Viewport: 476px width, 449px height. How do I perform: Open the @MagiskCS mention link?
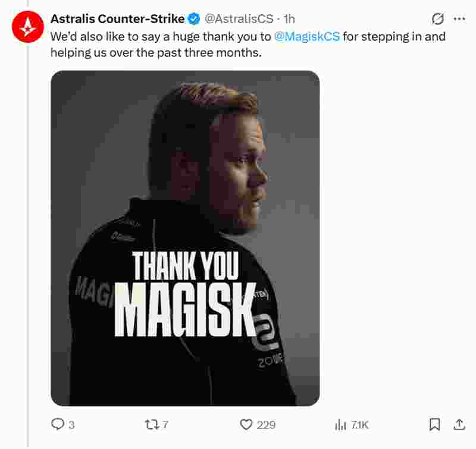point(307,36)
